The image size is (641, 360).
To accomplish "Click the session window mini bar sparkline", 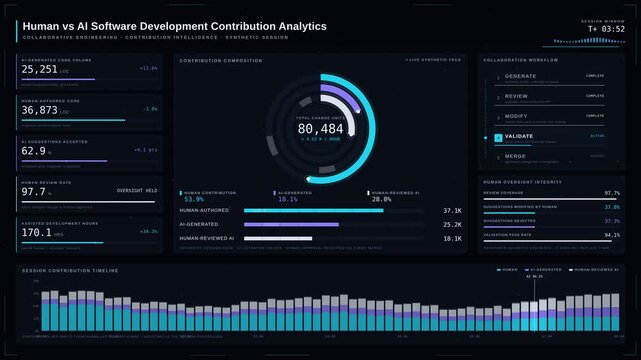I will tap(589, 40).
